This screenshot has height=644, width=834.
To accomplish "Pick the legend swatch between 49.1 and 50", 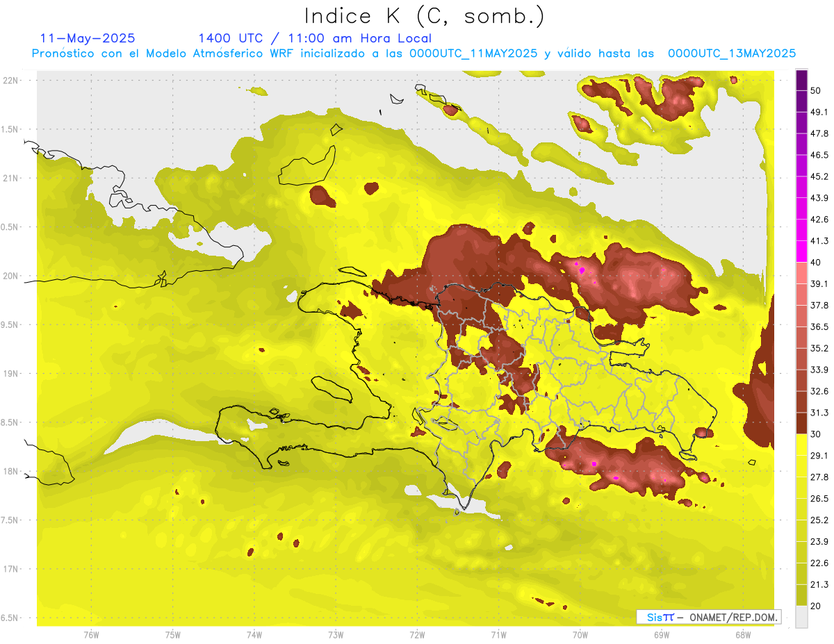I will [801, 101].
